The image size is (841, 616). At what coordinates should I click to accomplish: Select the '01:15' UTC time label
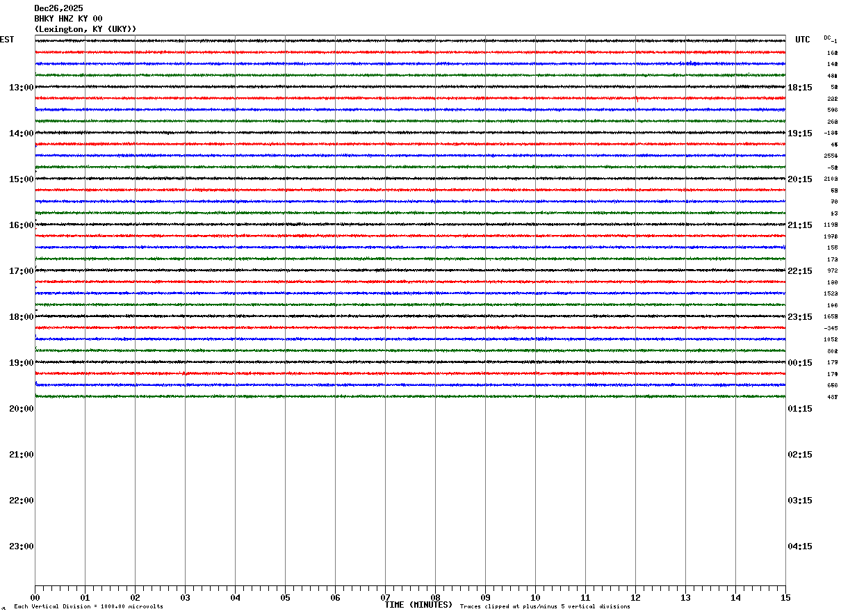pos(800,409)
